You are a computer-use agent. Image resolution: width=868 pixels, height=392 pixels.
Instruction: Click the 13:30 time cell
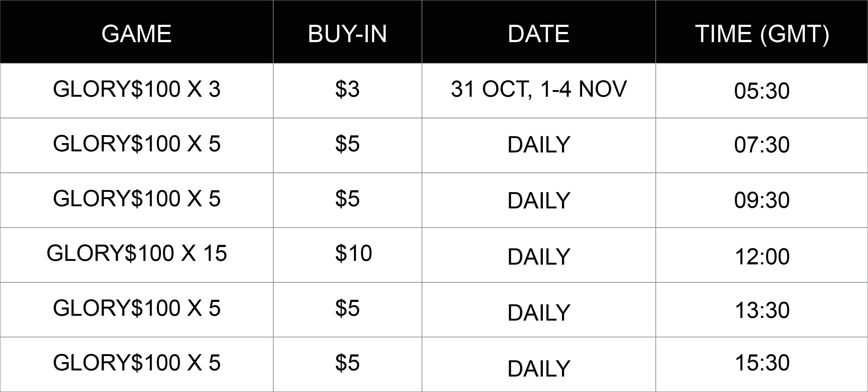[x=761, y=310]
